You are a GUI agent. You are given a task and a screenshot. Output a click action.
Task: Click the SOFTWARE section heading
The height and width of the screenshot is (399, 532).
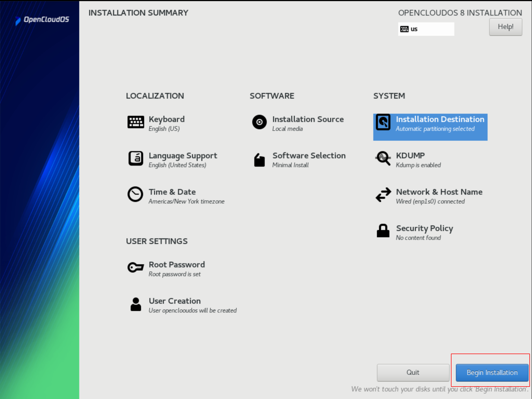(272, 96)
